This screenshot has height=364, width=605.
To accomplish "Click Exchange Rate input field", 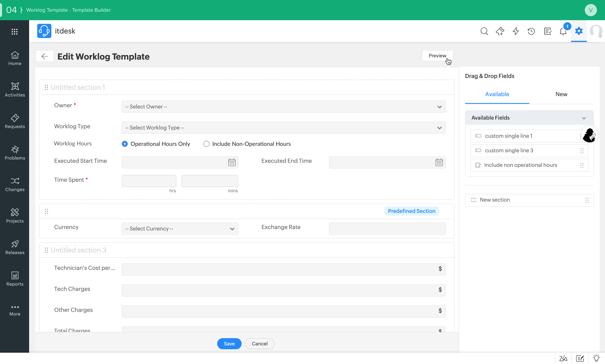I will pyautogui.click(x=387, y=229).
